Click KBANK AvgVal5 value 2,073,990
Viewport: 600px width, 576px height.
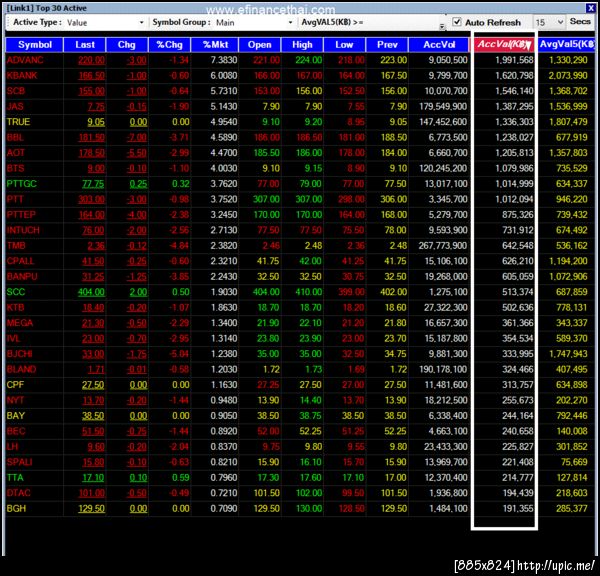coord(568,75)
